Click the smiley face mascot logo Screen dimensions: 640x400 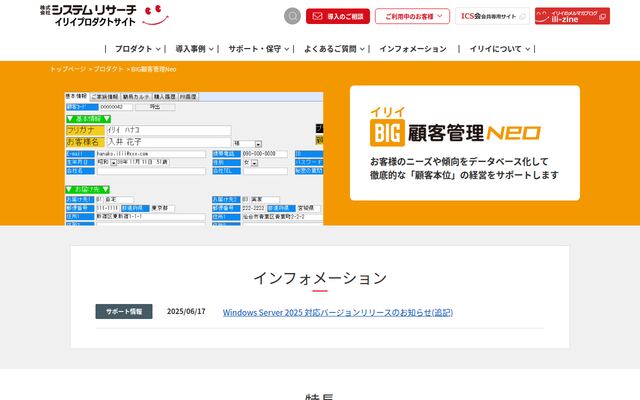tap(155, 15)
